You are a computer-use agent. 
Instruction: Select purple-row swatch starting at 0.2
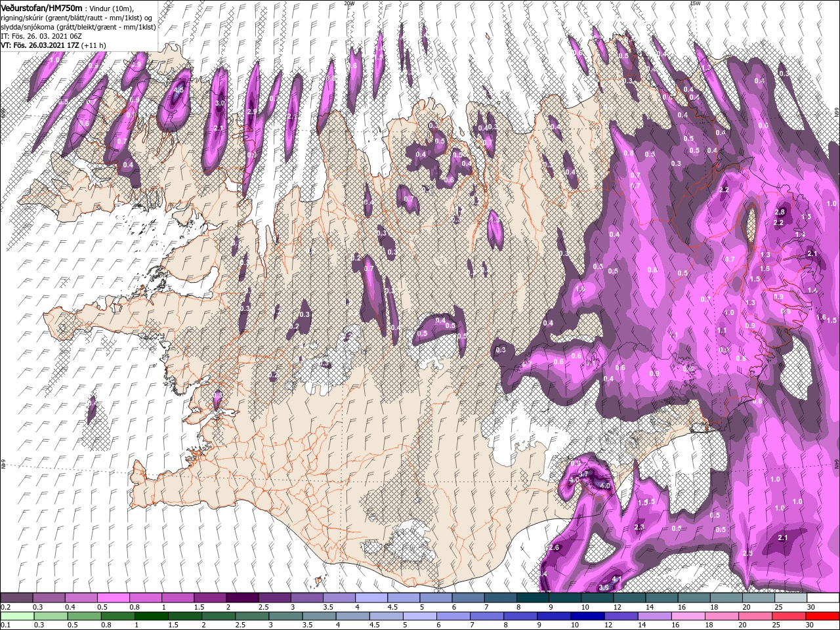(x=16, y=598)
